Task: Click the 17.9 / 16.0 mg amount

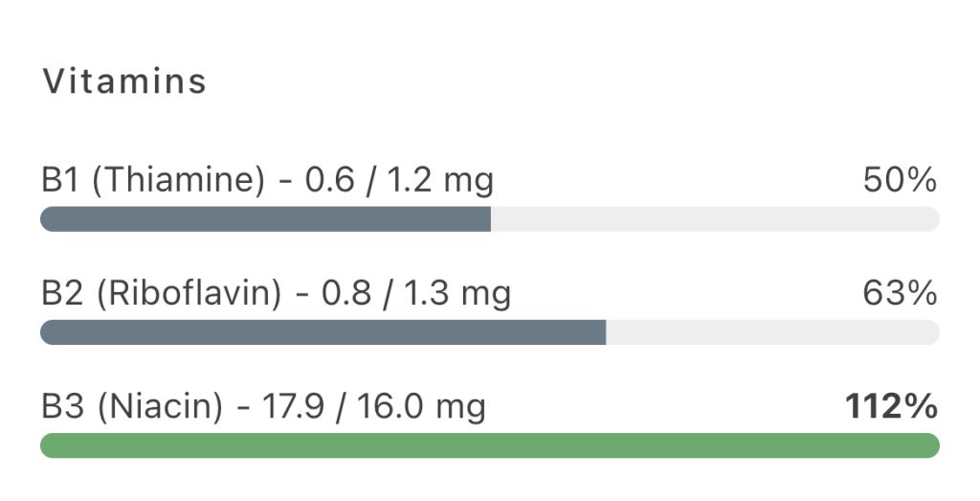Action: point(374,406)
